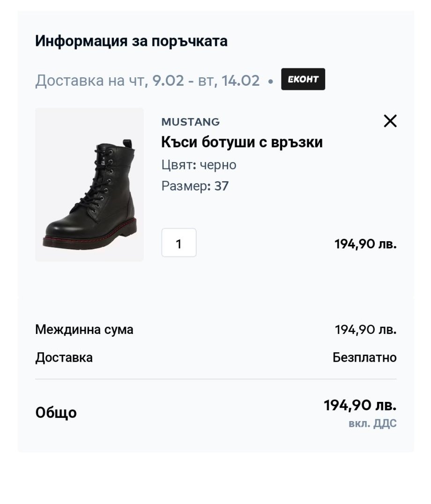This screenshot has height=504, width=431.
Task: Click the Доставка row label
Action: click(64, 358)
